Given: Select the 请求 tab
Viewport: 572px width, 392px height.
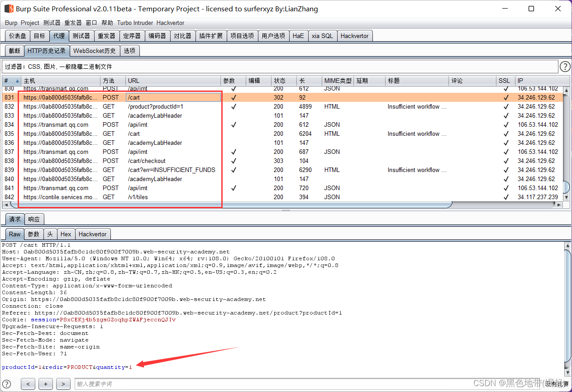Looking at the screenshot, I should (x=15, y=219).
